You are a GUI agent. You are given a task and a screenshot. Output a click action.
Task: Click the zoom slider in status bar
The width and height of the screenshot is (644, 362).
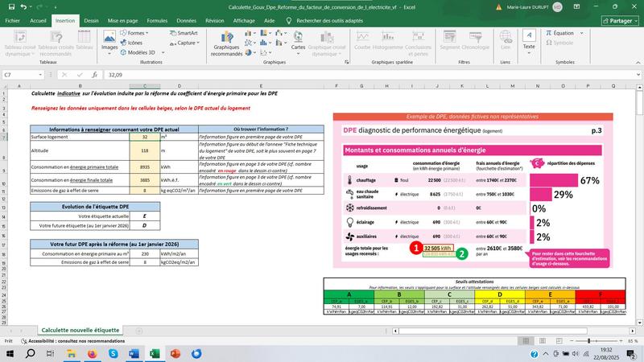(x=597, y=341)
